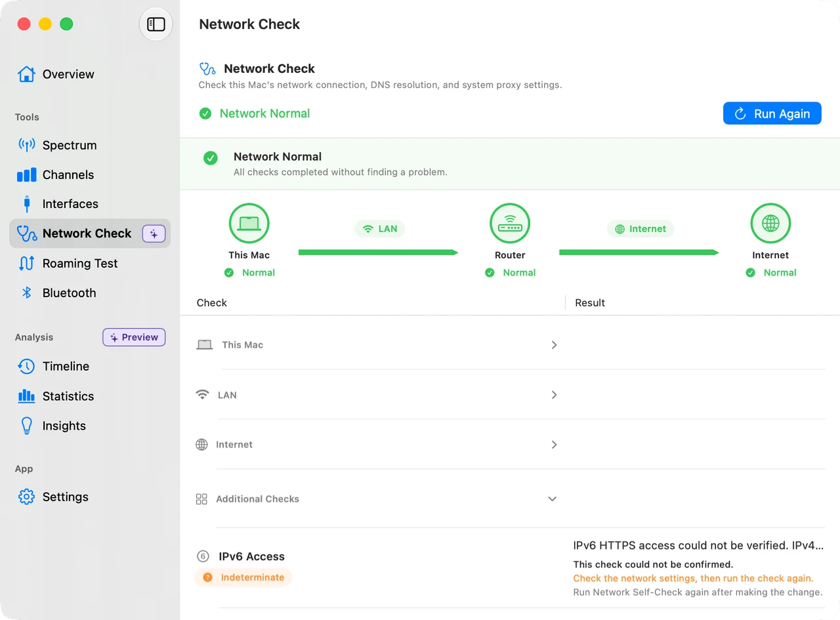Image resolution: width=840 pixels, height=620 pixels.
Task: Click 'This check could not be confirmed.' text
Action: coord(653,564)
